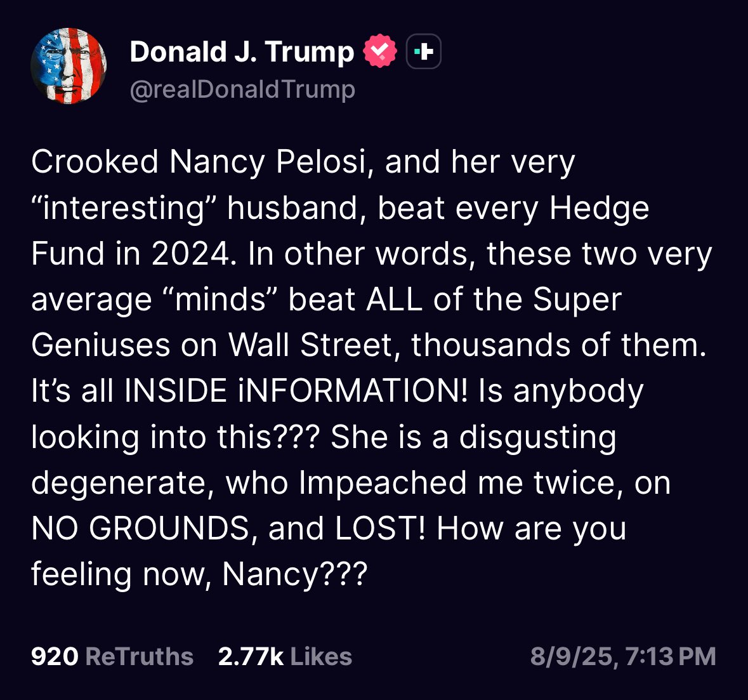Image resolution: width=748 pixels, height=700 pixels.
Task: Click the 2.77k likes count number
Action: click(251, 657)
